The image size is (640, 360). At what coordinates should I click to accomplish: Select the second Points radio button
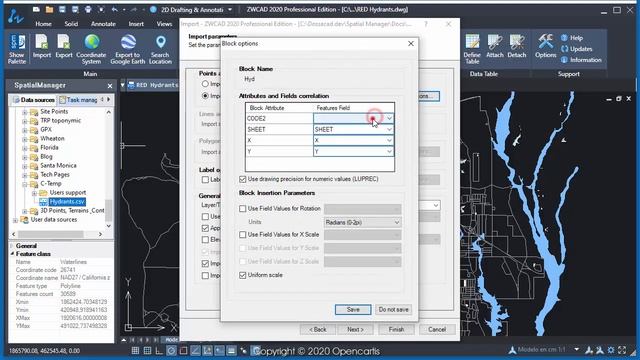pos(205,96)
